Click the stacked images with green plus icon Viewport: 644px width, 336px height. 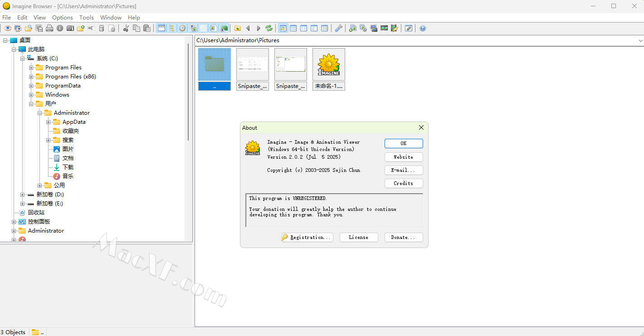353,28
